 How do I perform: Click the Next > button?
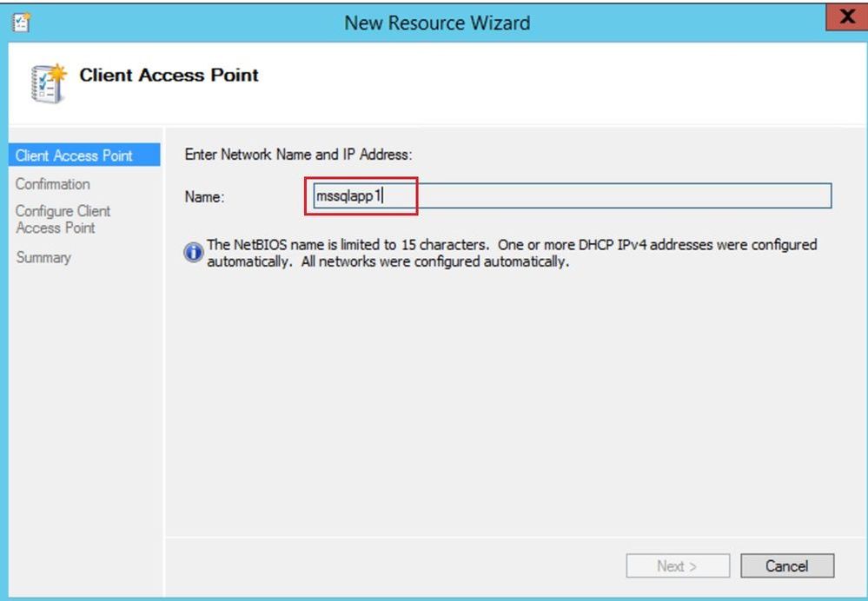pos(678,565)
